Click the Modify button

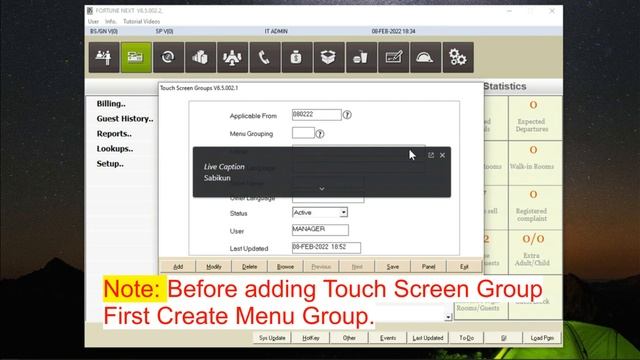point(214,267)
